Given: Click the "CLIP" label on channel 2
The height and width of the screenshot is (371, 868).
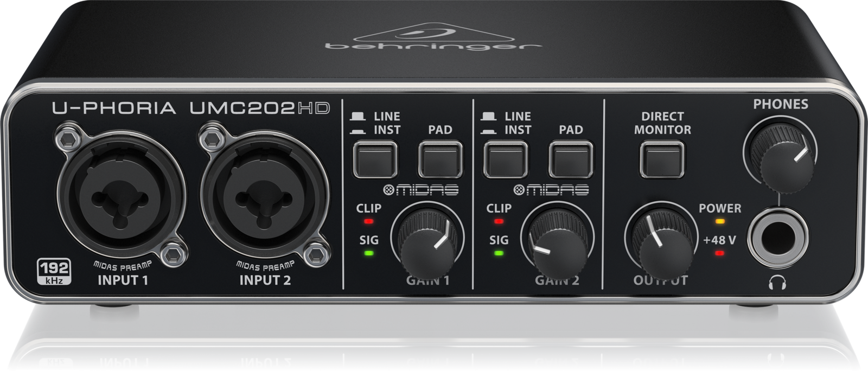Looking at the screenshot, I should (x=499, y=208).
